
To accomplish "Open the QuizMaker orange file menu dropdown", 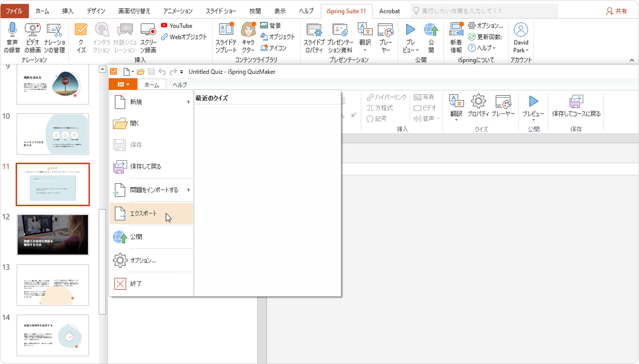I will pos(123,85).
